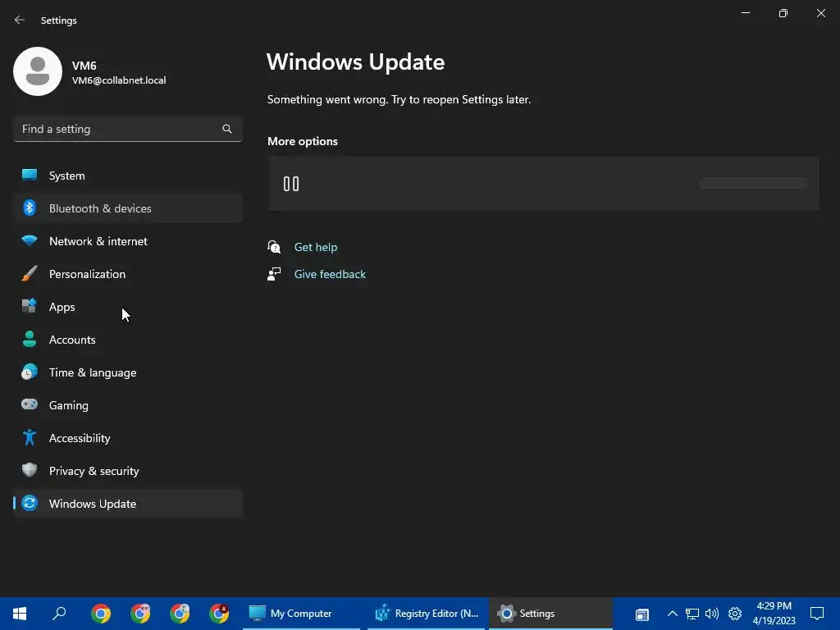
Task: Click the System monitor icon
Action: [30, 175]
